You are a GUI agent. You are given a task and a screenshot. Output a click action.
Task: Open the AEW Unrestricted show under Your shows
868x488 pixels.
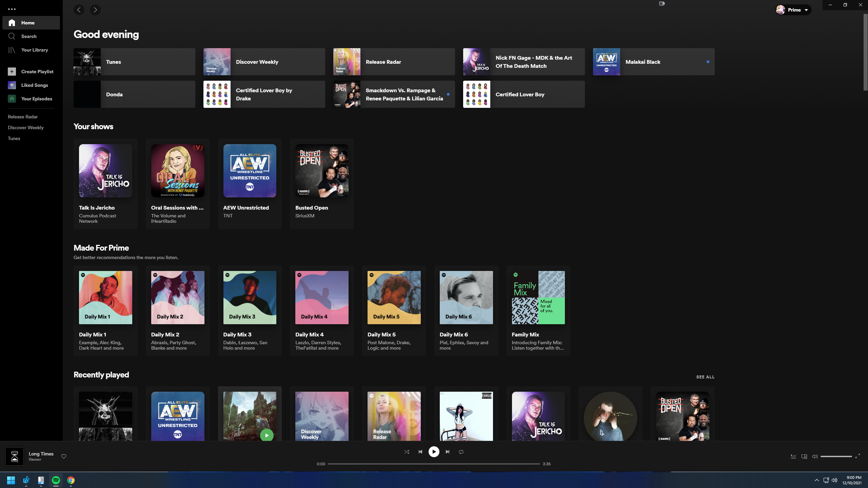point(250,184)
